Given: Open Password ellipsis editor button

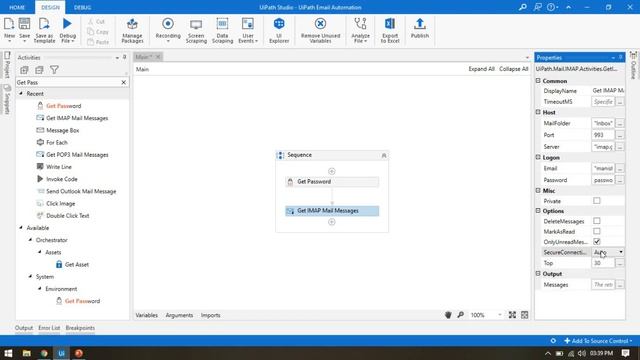Looking at the screenshot, I should coord(620,180).
